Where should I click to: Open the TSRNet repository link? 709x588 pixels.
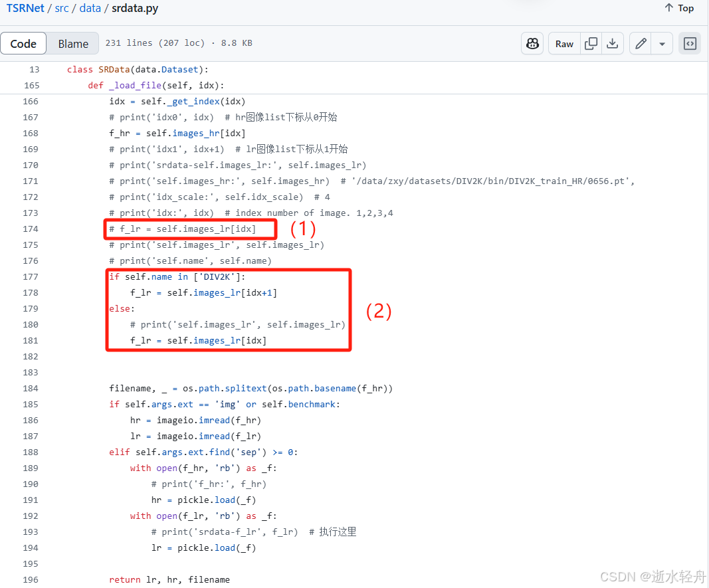coord(25,8)
